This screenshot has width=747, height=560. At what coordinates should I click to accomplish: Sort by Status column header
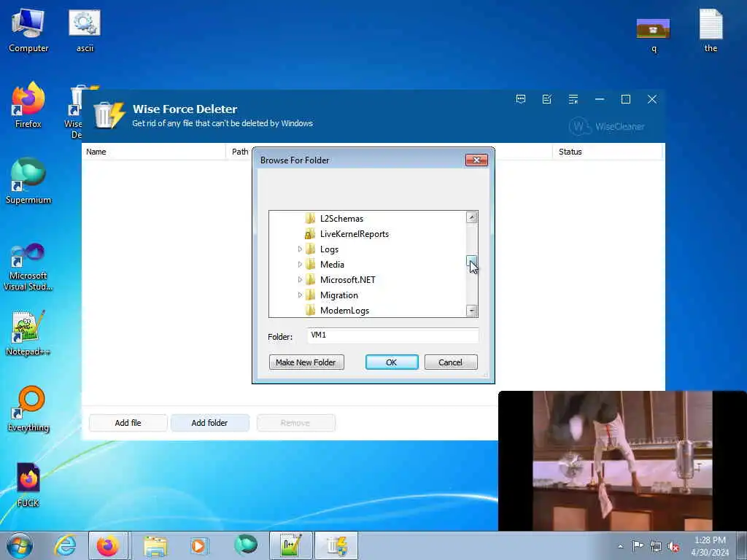[x=608, y=152]
